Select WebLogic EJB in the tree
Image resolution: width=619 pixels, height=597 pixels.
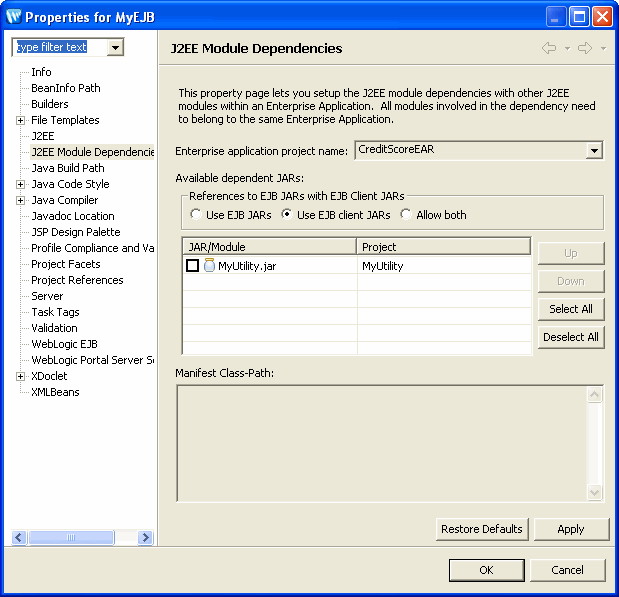click(64, 344)
